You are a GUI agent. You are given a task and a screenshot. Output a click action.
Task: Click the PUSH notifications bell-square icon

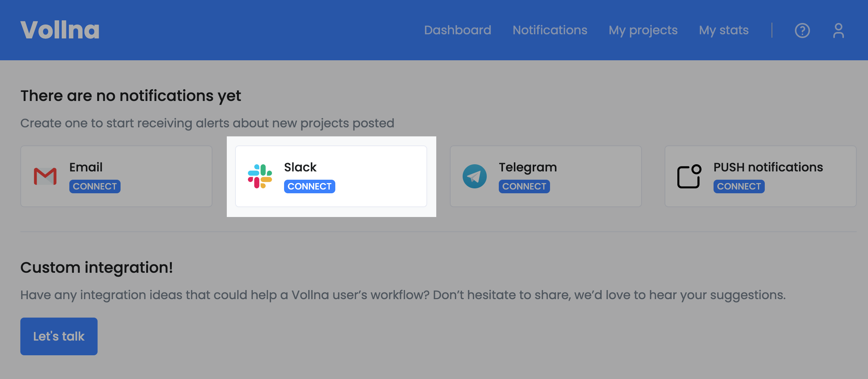click(689, 176)
